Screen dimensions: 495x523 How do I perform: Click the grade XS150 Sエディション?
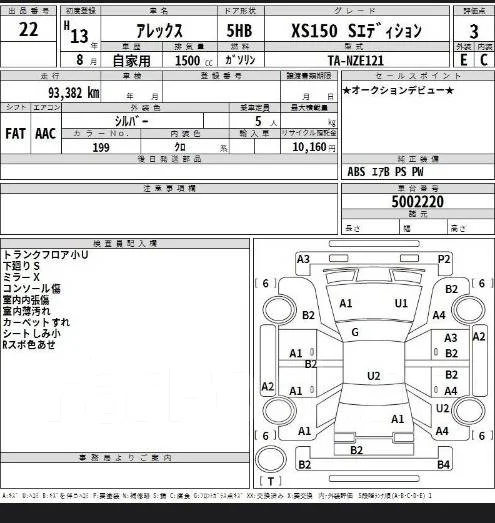[x=356, y=31]
